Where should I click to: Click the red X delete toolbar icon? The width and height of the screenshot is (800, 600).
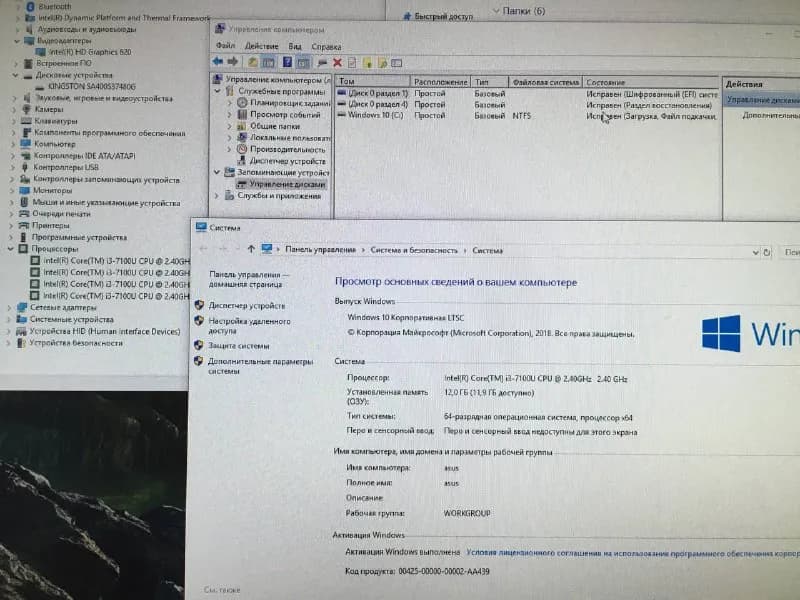pos(337,63)
